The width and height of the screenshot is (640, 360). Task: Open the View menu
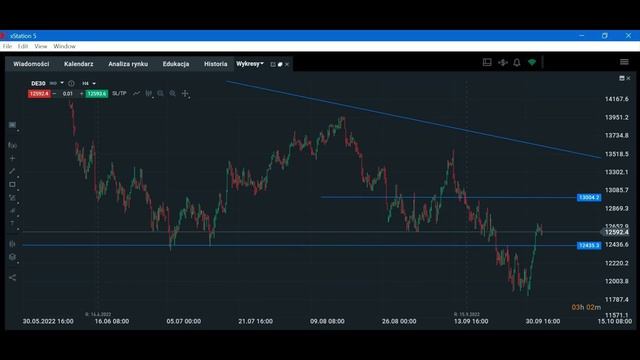[41, 46]
